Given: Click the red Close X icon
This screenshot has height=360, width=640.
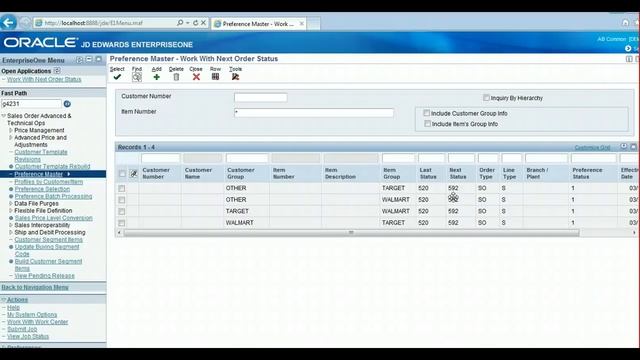Looking at the screenshot, I should tap(196, 77).
